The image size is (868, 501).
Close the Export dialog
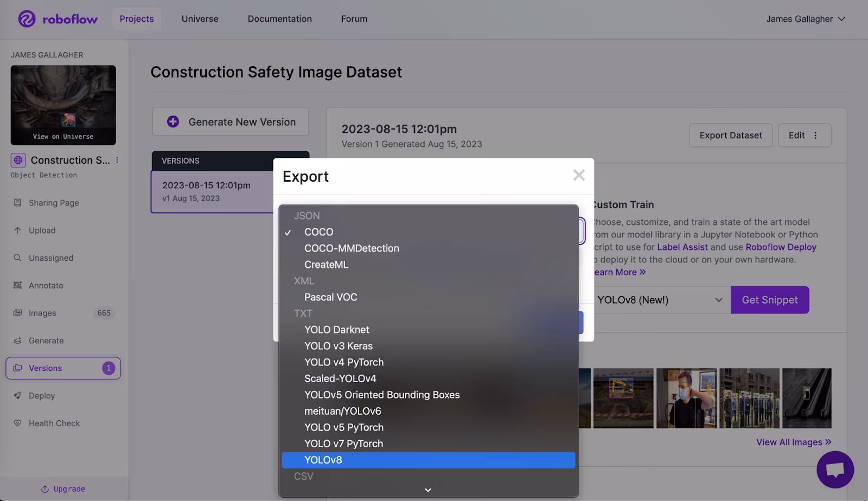pyautogui.click(x=579, y=175)
